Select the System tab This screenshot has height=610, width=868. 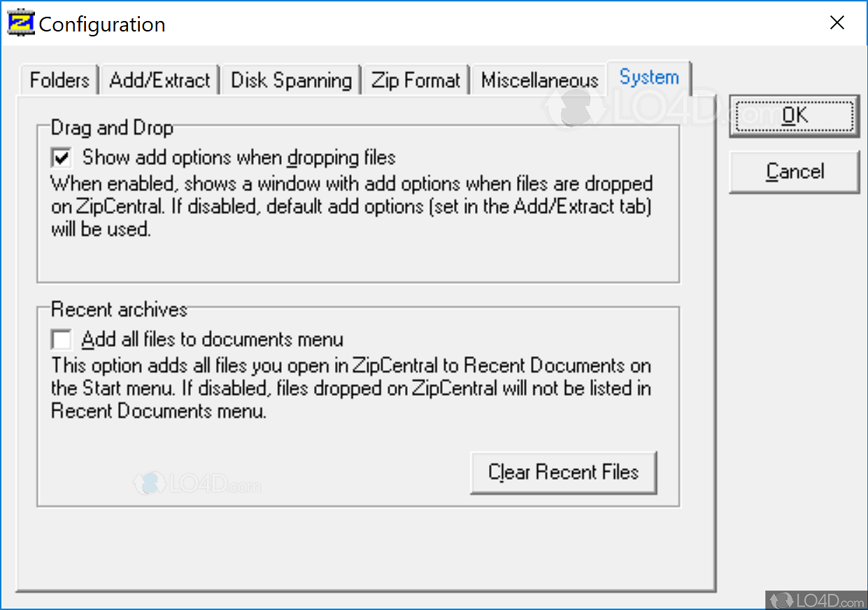pyautogui.click(x=648, y=78)
